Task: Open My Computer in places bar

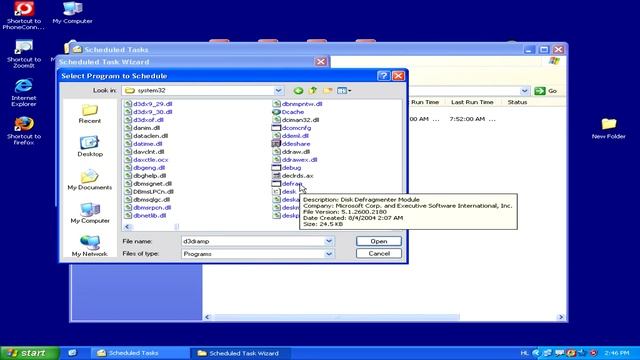Action: [x=90, y=213]
